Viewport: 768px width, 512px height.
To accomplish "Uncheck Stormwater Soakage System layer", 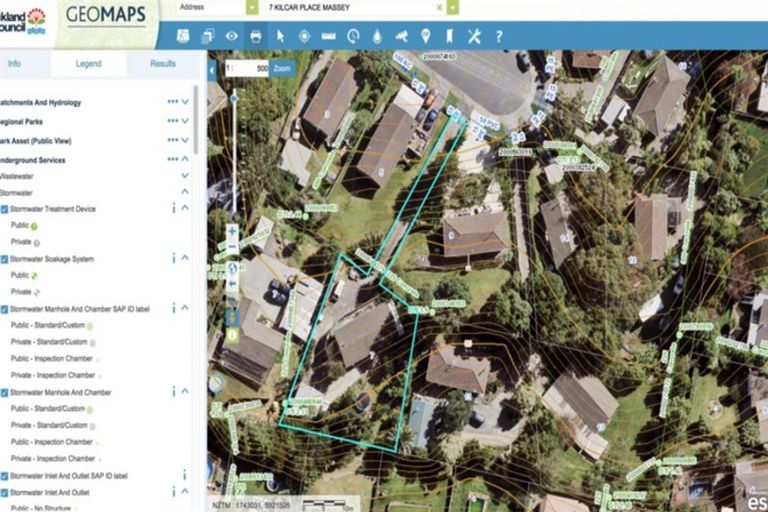I will tap(5, 259).
